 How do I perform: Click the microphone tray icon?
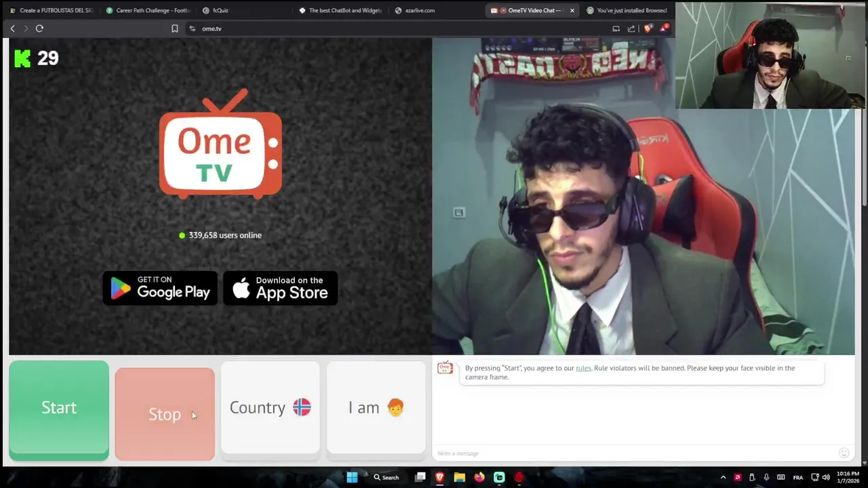[x=766, y=477]
